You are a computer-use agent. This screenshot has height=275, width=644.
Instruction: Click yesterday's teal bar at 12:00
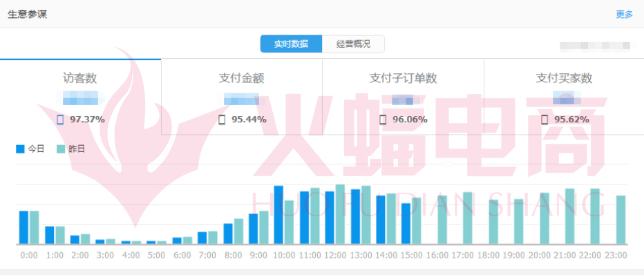click(340, 214)
